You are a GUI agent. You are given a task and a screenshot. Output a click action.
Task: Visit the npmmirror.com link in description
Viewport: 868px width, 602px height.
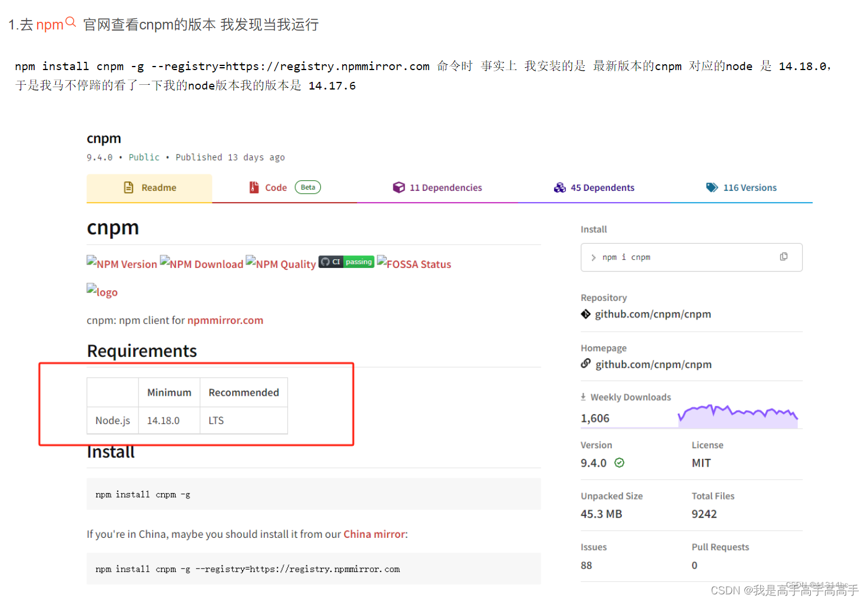pyautogui.click(x=226, y=320)
